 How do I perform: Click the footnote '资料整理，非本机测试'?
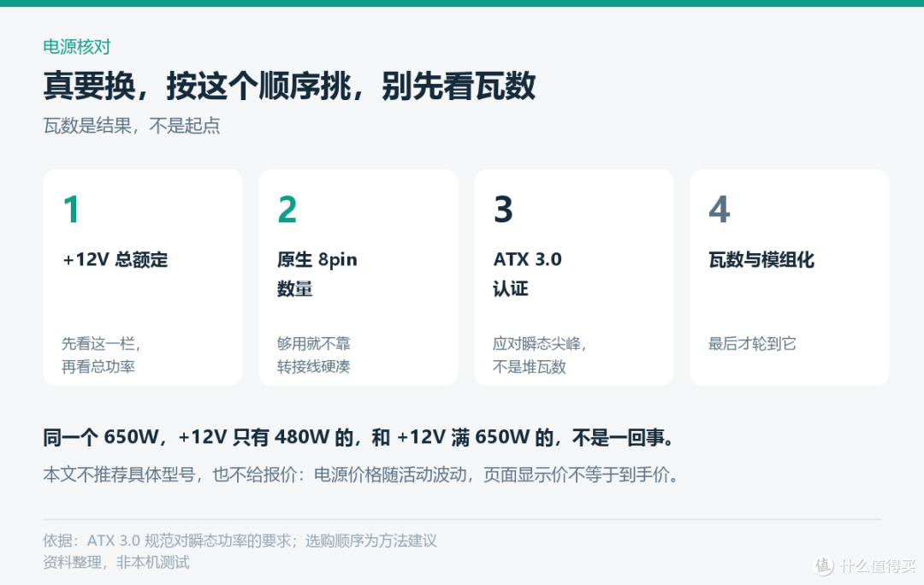coord(116,562)
